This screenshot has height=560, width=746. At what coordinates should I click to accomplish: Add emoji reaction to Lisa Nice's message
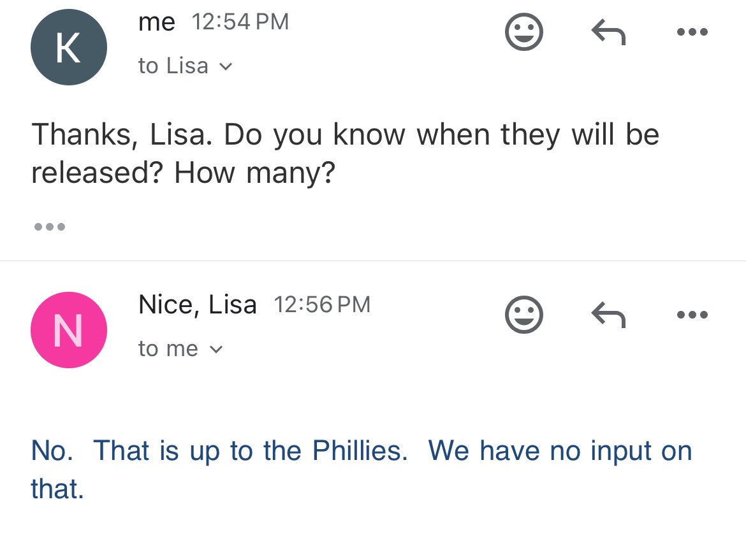coord(523,315)
